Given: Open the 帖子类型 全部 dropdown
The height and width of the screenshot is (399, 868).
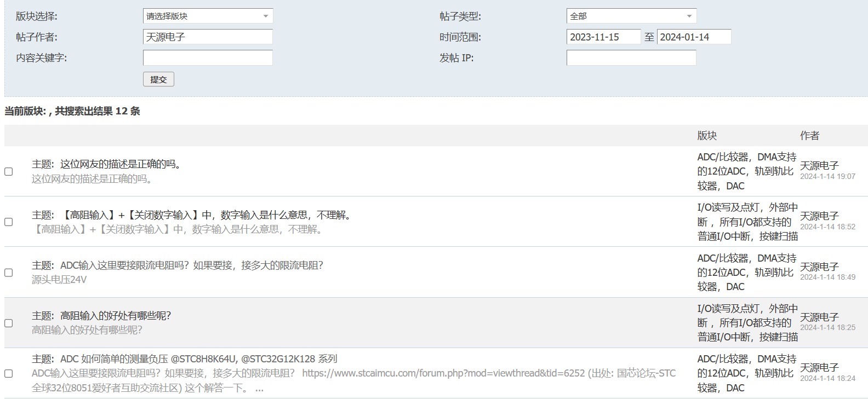Looking at the screenshot, I should tap(631, 16).
